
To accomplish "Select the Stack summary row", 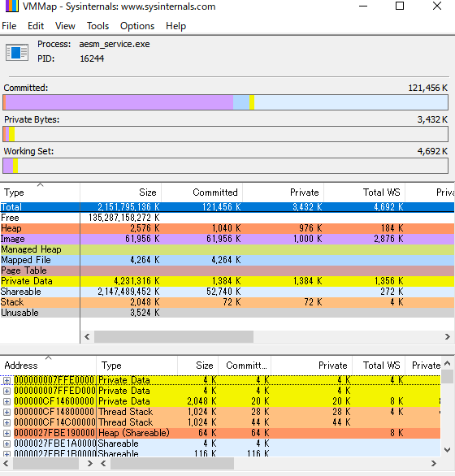I will [x=227, y=302].
